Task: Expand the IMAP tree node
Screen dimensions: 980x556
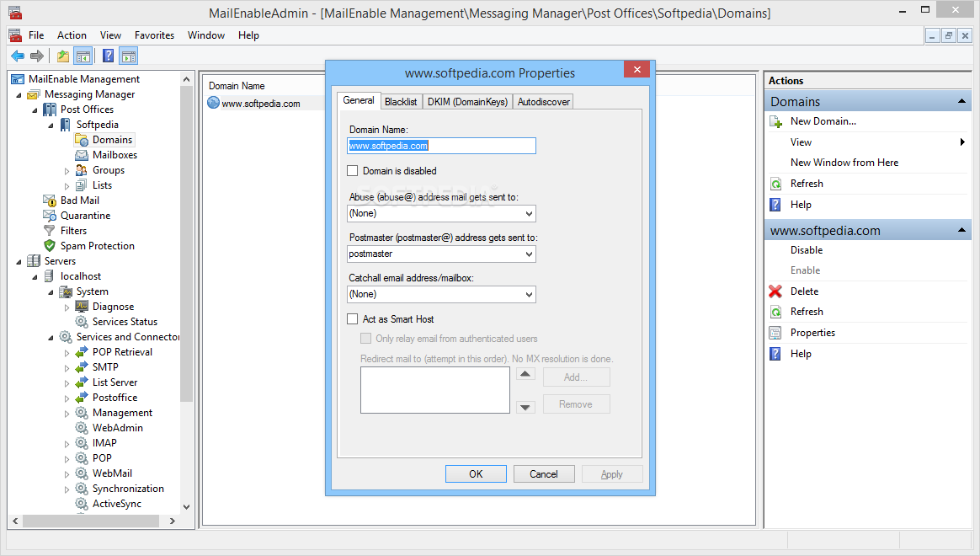Action: pyautogui.click(x=67, y=443)
